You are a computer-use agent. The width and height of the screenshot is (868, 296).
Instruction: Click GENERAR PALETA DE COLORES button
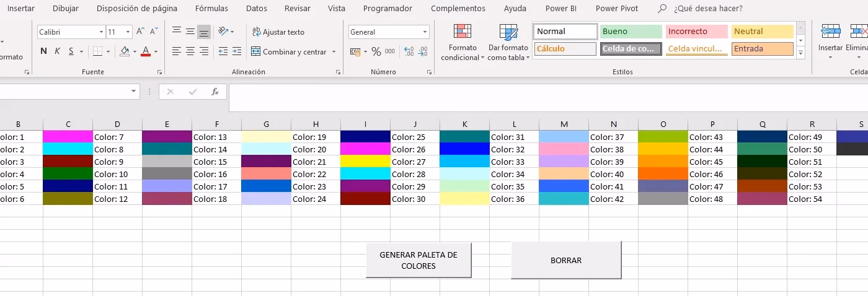[418, 260]
